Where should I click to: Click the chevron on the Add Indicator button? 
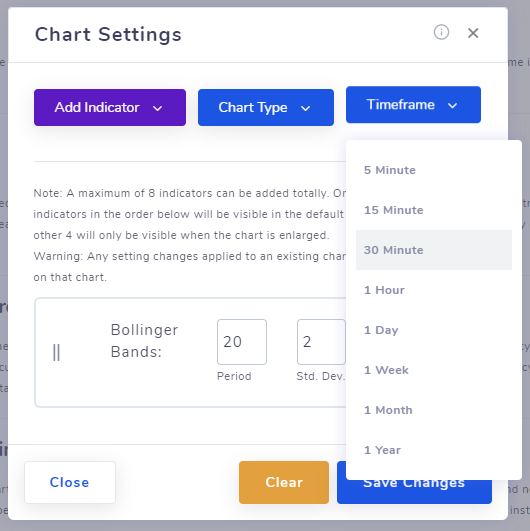[x=157, y=108]
